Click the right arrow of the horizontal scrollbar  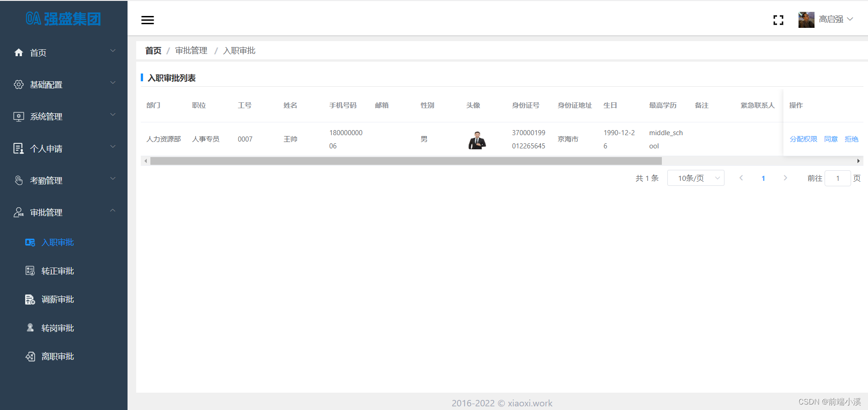(x=858, y=161)
